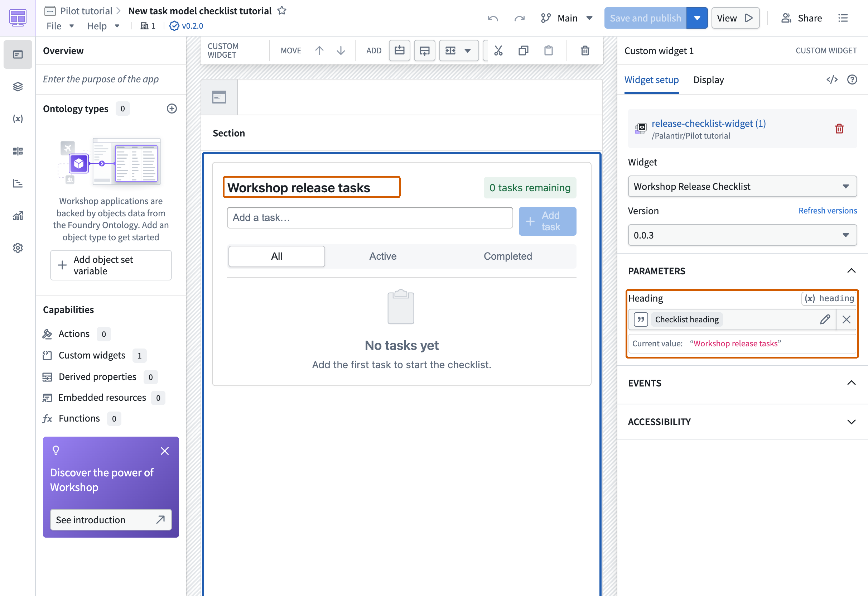This screenshot has width=868, height=596.
Task: Open the Layers sidebar panel
Action: (18, 87)
